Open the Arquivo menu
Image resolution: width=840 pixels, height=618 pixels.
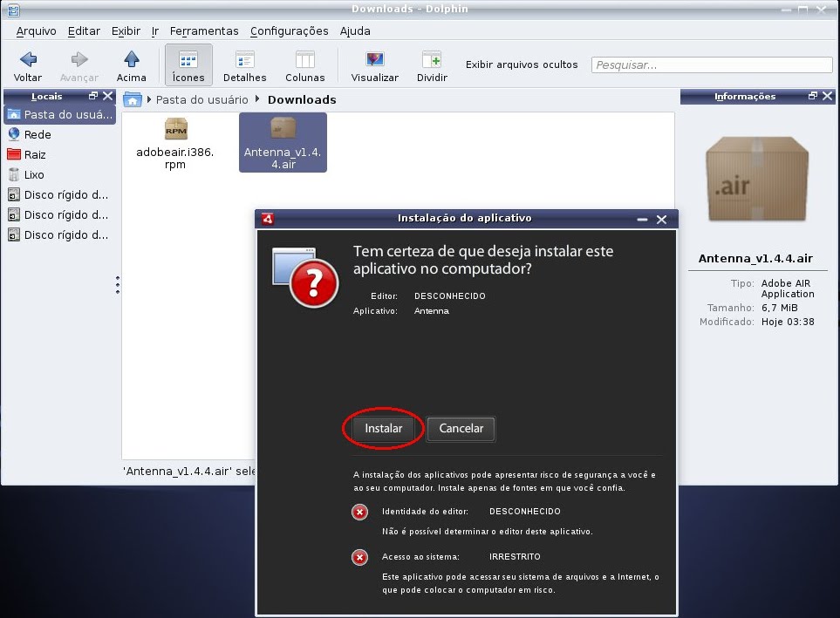[x=36, y=31]
